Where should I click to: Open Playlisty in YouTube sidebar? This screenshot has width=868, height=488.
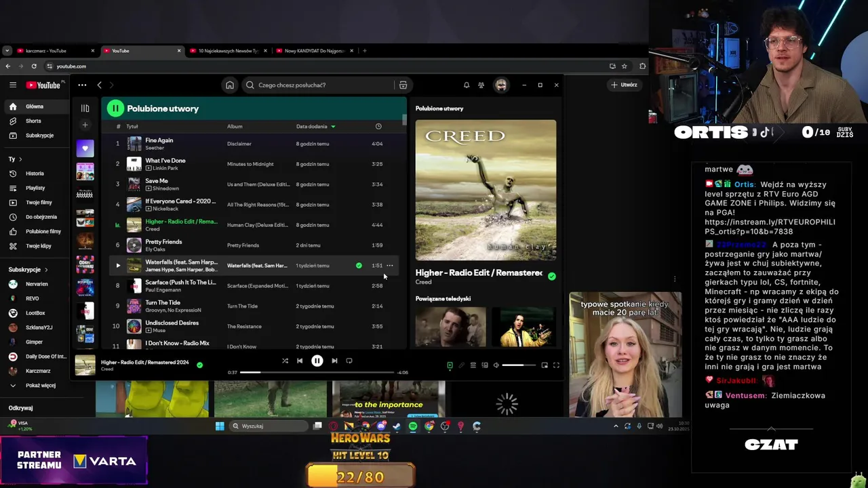(x=35, y=188)
